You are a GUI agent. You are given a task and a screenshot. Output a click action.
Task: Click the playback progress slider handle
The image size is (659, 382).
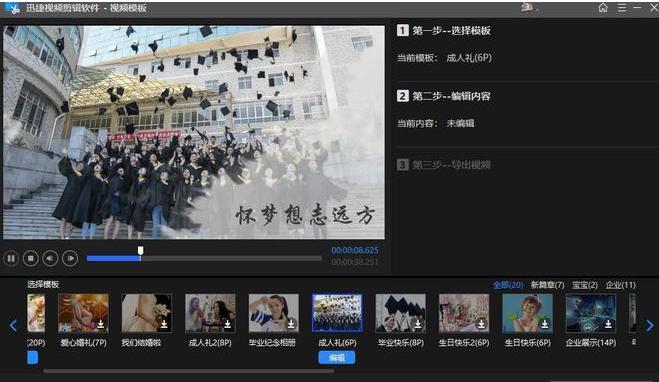click(140, 251)
